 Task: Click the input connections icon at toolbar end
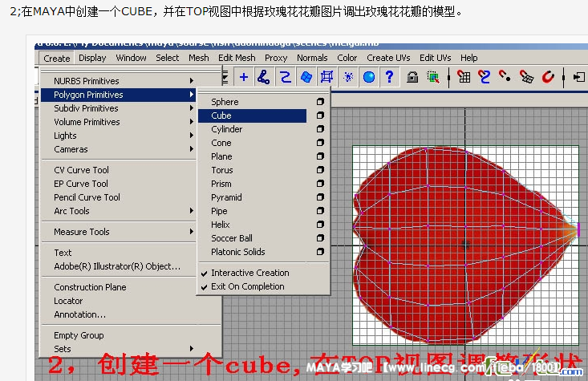pos(578,77)
